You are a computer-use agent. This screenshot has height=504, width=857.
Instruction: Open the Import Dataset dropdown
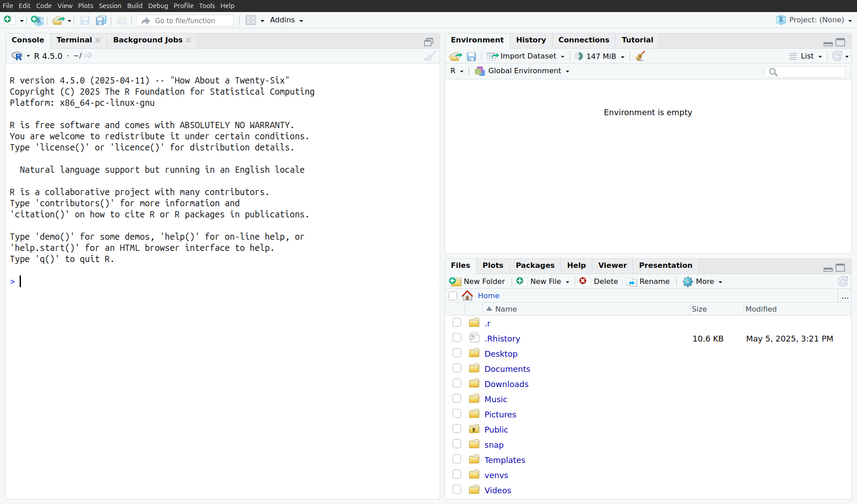click(526, 56)
